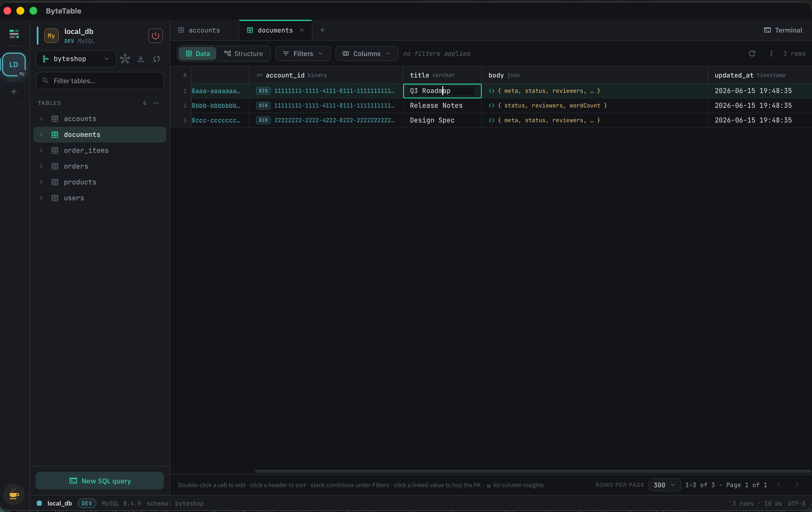Click the link icon in account_id header
This screenshot has height=512, width=812.
259,75
